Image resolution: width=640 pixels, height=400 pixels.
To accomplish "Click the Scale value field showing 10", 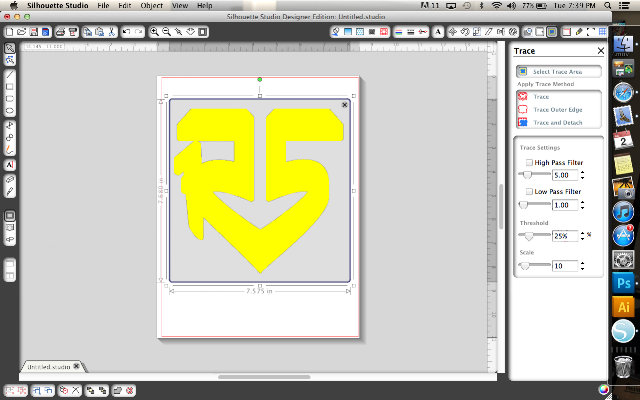I will click(x=565, y=266).
